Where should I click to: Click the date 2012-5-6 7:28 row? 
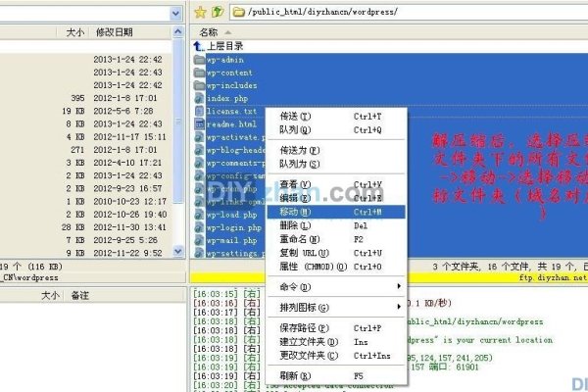coord(123,111)
